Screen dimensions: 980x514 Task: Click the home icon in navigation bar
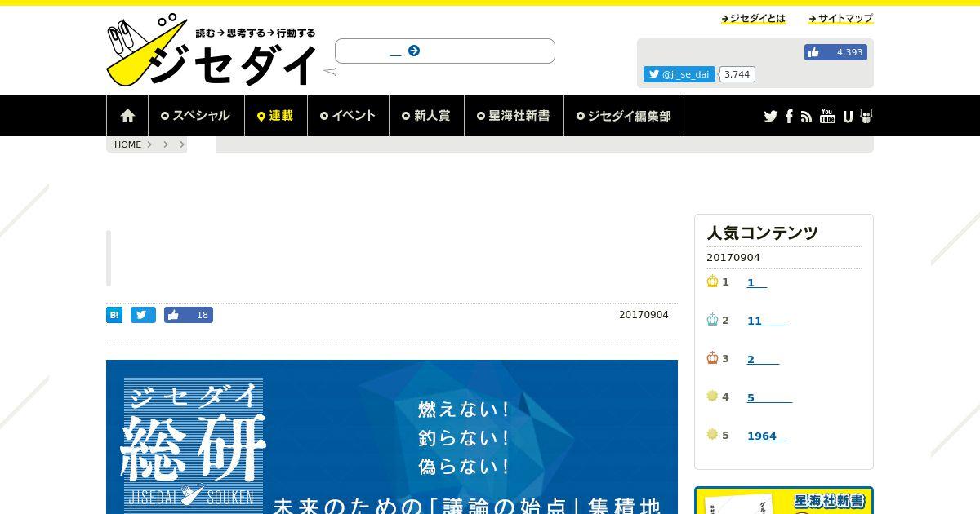pos(127,116)
